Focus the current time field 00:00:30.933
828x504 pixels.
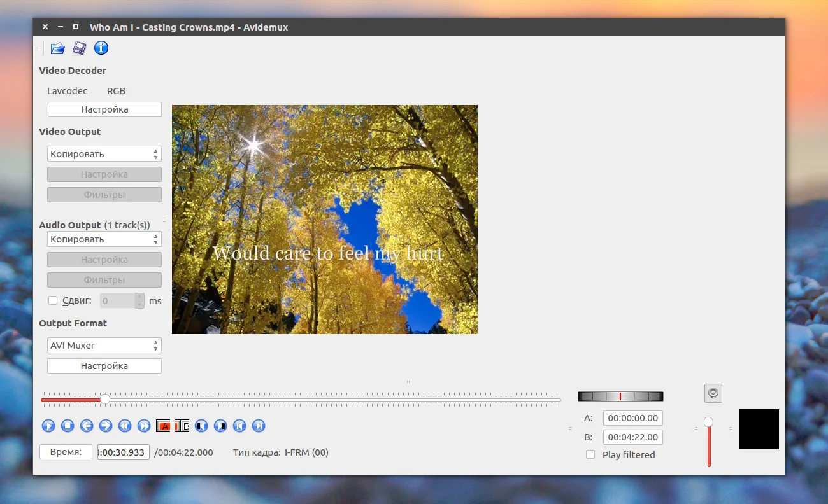click(x=124, y=452)
